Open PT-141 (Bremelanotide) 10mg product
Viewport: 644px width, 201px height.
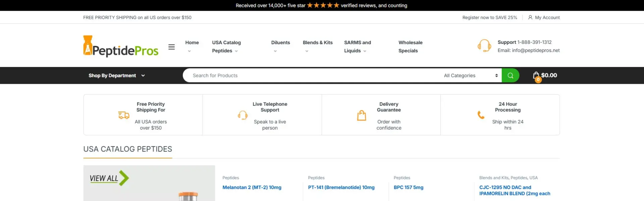341,187
